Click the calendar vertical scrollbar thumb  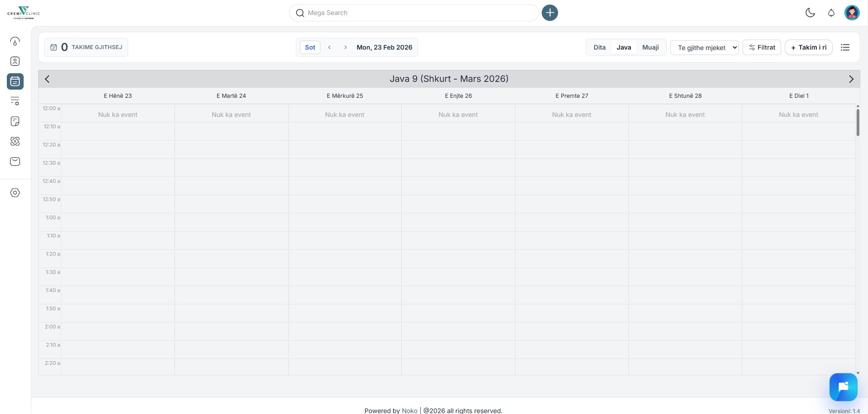click(x=858, y=122)
